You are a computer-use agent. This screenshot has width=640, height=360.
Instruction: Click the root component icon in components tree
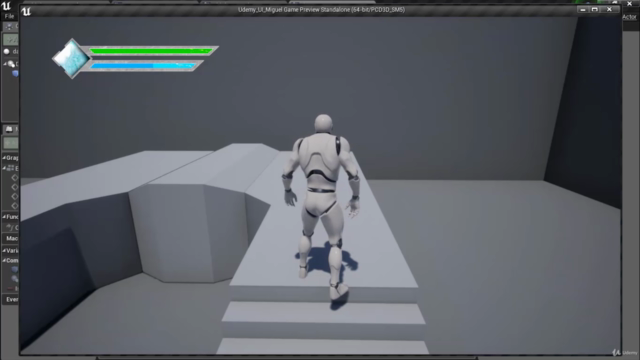(11, 64)
